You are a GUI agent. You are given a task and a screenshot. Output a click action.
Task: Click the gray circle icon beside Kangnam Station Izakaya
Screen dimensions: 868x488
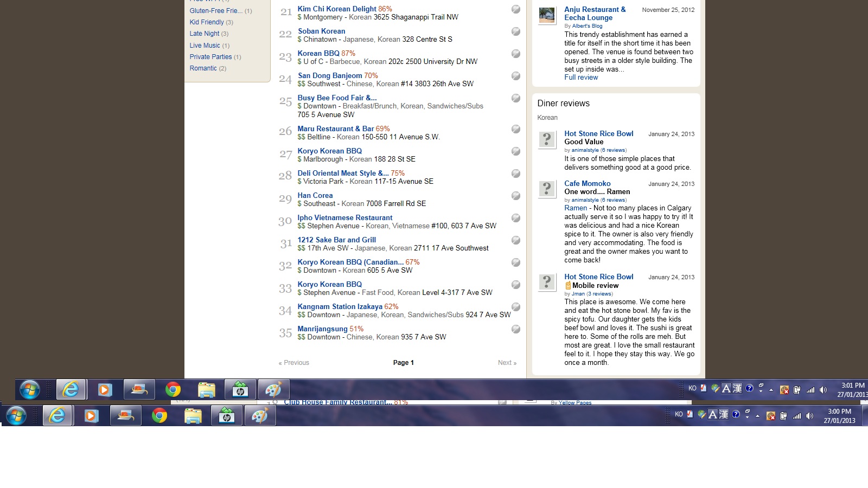(x=516, y=307)
